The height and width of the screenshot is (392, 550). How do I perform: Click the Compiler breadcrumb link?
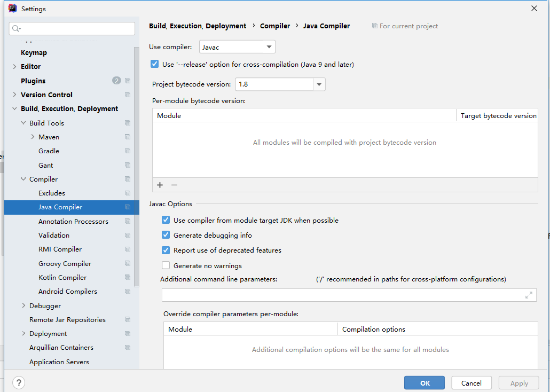click(275, 26)
